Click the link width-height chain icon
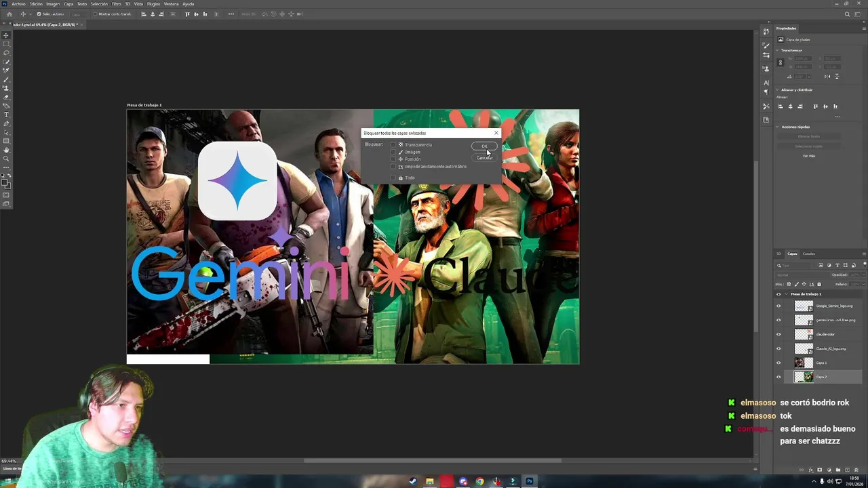 point(781,62)
